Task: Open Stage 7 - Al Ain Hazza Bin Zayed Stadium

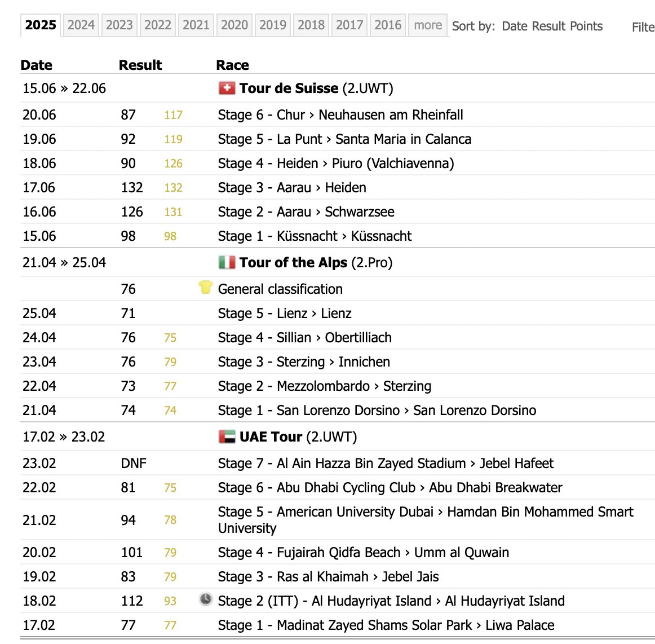Action: [386, 464]
